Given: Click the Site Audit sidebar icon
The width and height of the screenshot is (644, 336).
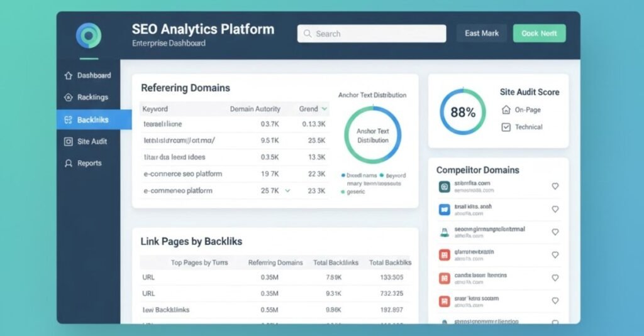Looking at the screenshot, I should (x=69, y=141).
